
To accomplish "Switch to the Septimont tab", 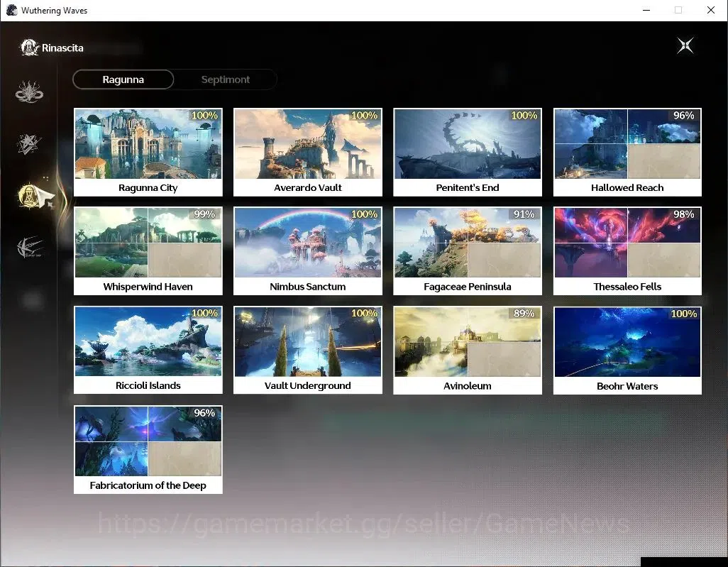I will 225,79.
